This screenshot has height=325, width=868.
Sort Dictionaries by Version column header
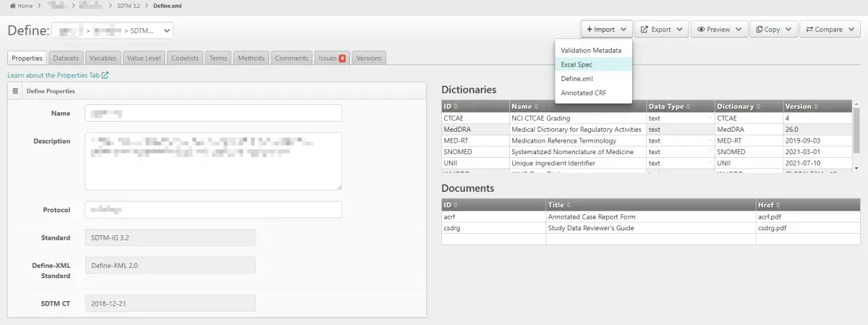[x=816, y=106]
